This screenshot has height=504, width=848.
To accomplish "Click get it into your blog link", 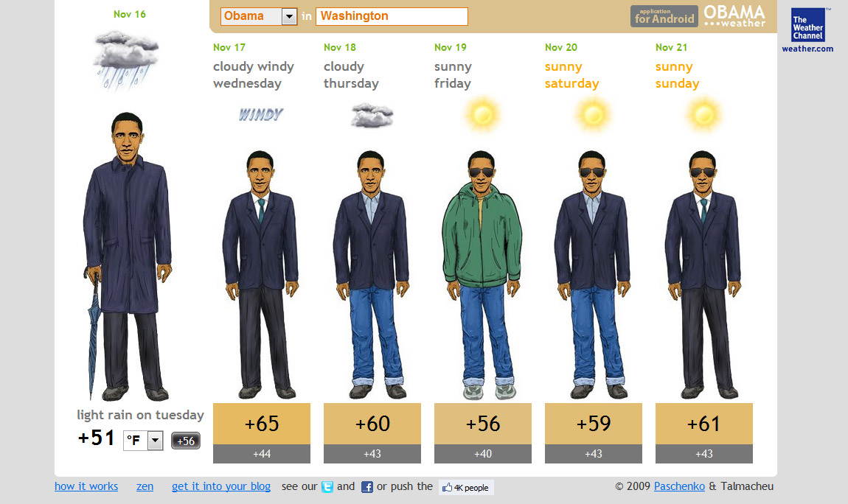I will (221, 486).
